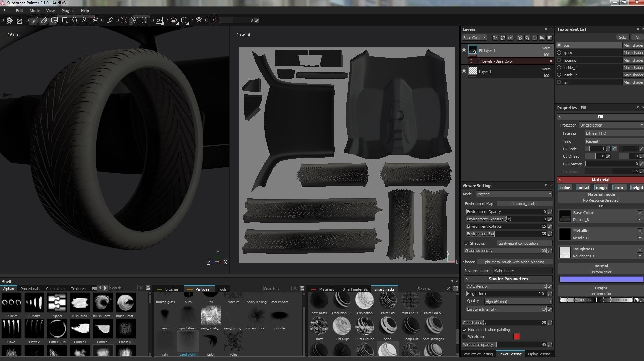Select the Paint brush tool

tap(34, 20)
